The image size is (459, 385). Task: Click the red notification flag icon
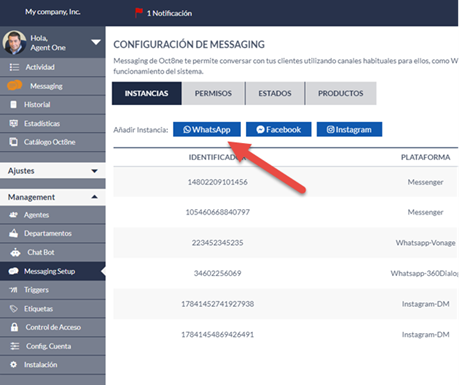(139, 13)
